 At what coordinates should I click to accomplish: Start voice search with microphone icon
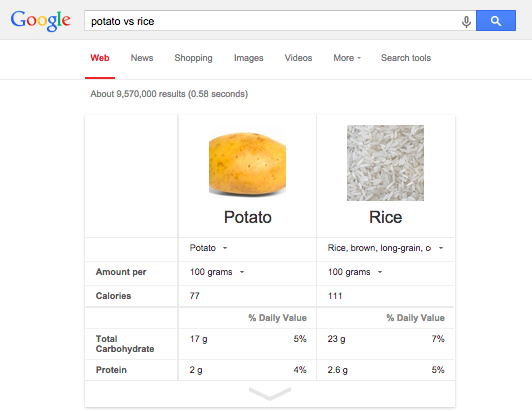click(466, 21)
